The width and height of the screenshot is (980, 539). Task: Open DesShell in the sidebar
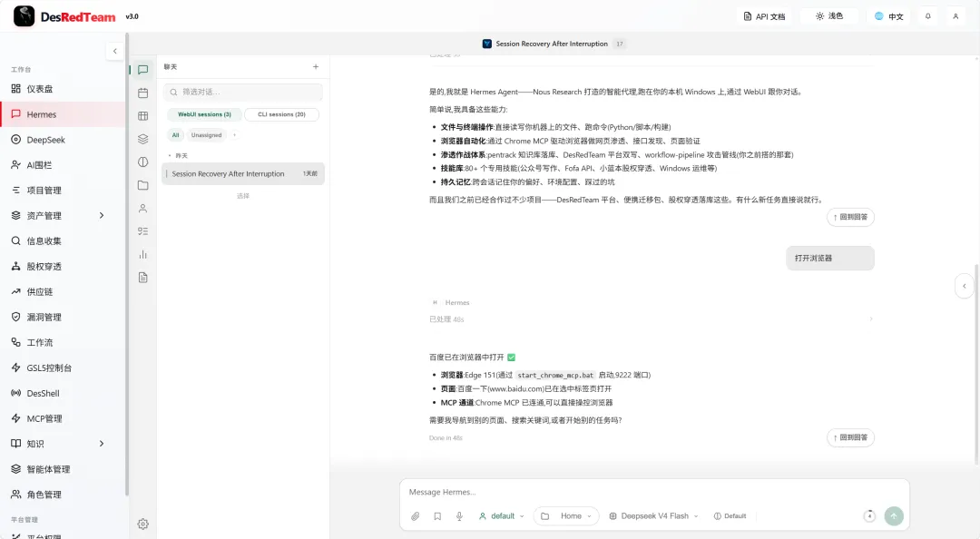(63, 393)
